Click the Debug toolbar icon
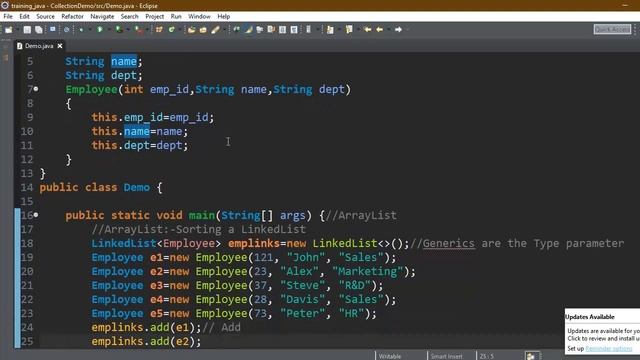The image size is (640, 360). coord(81,29)
